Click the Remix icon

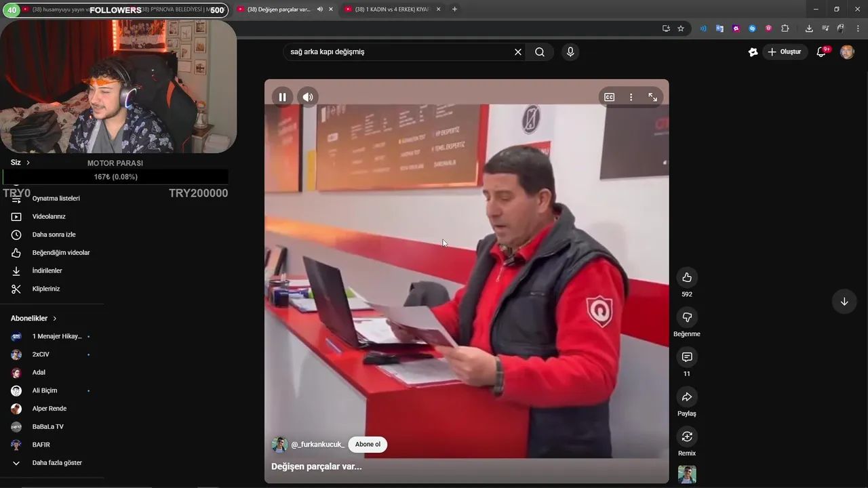[x=687, y=436]
